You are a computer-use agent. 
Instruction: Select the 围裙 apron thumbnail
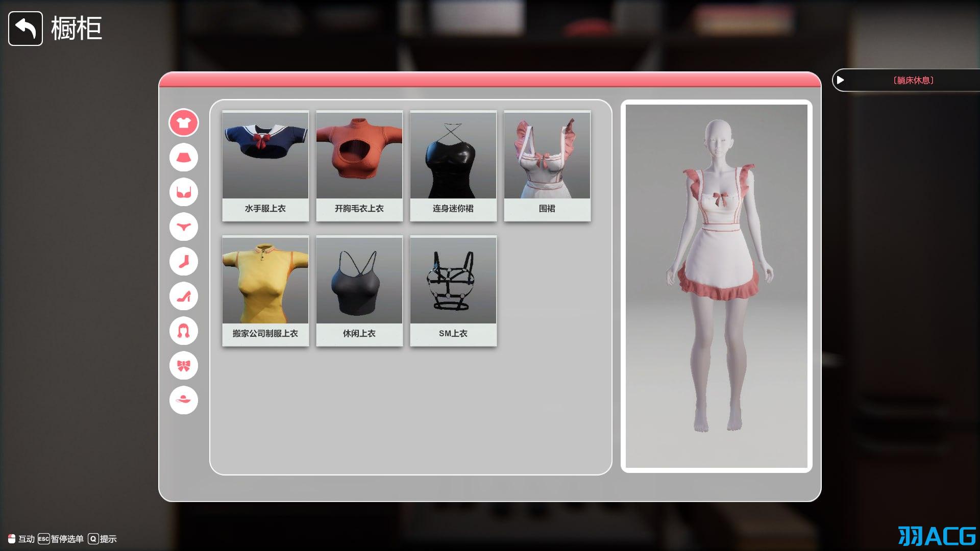click(547, 155)
